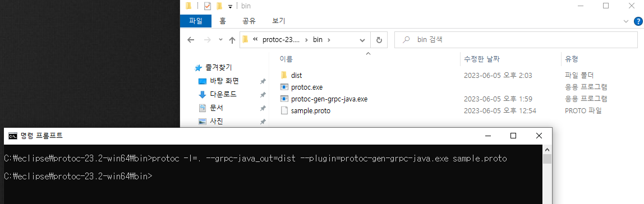The image size is (644, 204).
Task: Click the 2023-06-05 오후 12:54 date cell
Action: tap(500, 111)
